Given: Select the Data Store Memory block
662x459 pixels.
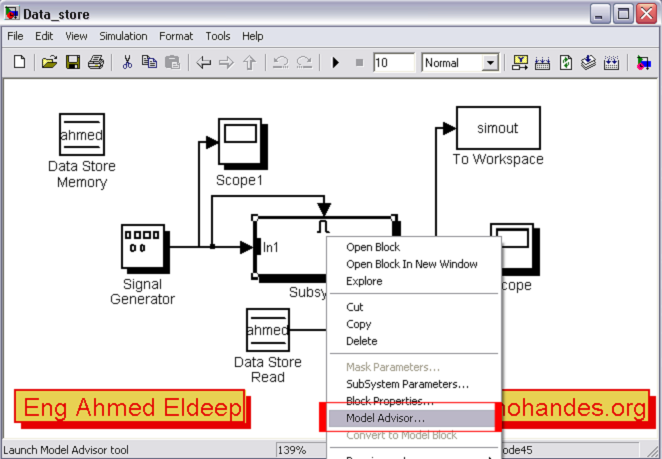Looking at the screenshot, I should coord(82,134).
